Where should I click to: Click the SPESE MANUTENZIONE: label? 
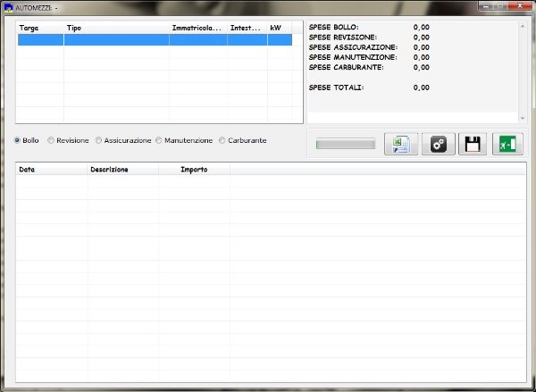point(353,57)
